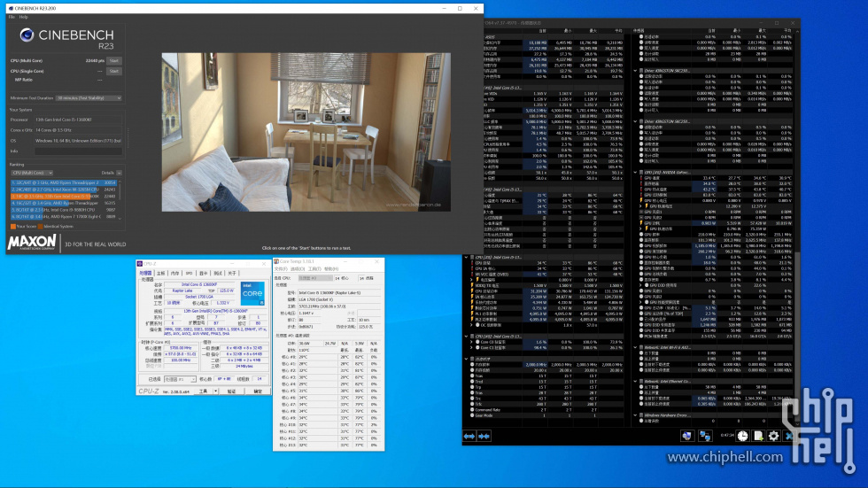This screenshot has height=488, width=868.
Task: Click Intel Core badge in CPU-Z
Action: 252,293
